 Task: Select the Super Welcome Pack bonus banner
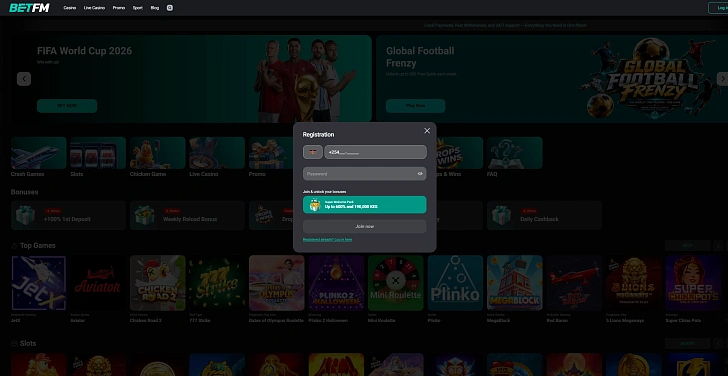[x=364, y=205]
